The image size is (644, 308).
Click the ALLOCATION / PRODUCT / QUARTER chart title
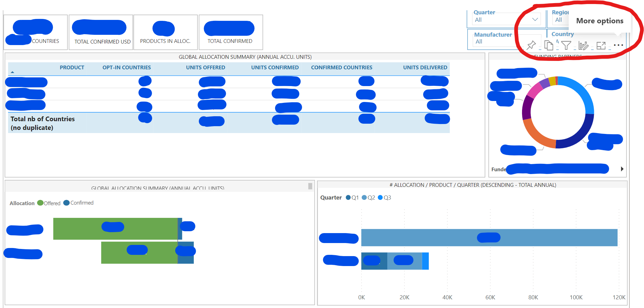tap(473, 185)
